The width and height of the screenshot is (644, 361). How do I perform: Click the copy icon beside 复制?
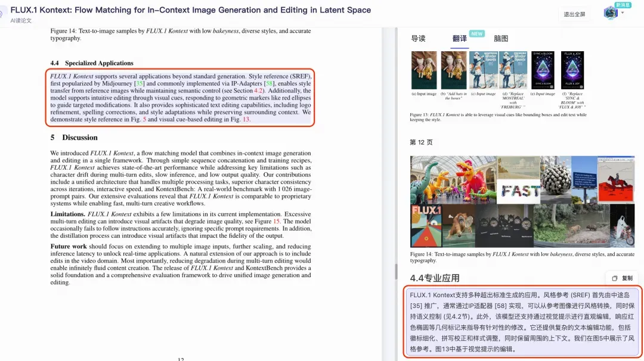[615, 278]
